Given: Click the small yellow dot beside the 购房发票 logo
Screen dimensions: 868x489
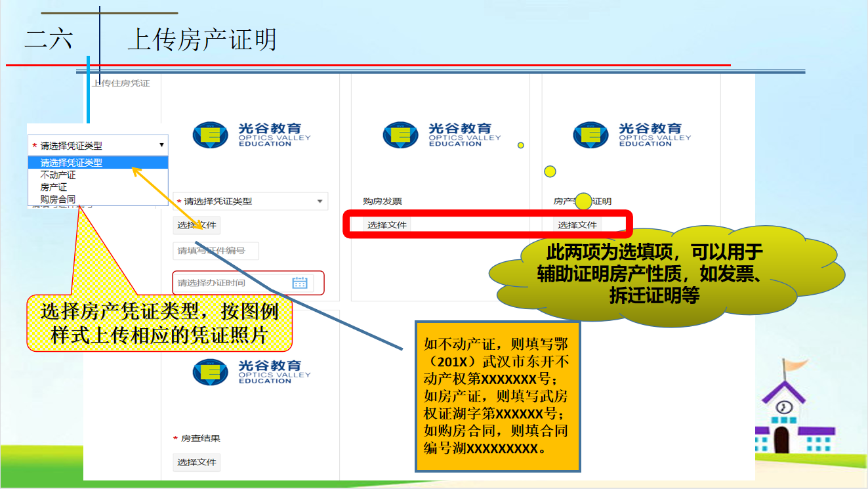Looking at the screenshot, I should pos(521,145).
